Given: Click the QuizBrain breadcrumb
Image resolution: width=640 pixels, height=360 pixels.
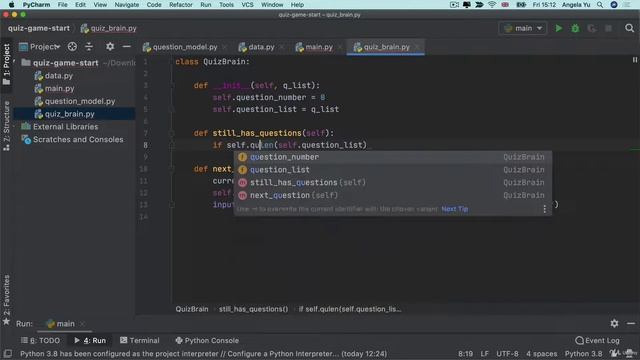Looking at the screenshot, I should [x=192, y=309].
